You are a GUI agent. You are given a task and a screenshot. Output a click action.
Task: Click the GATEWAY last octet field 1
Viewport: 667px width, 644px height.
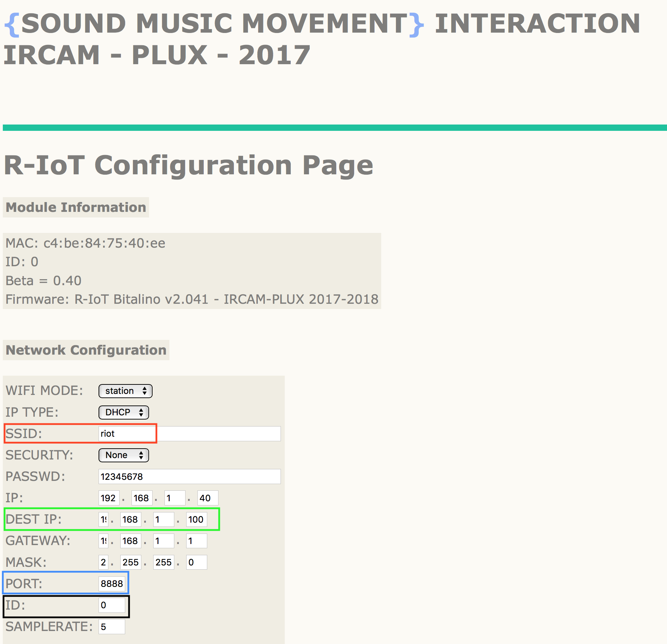[x=196, y=541]
